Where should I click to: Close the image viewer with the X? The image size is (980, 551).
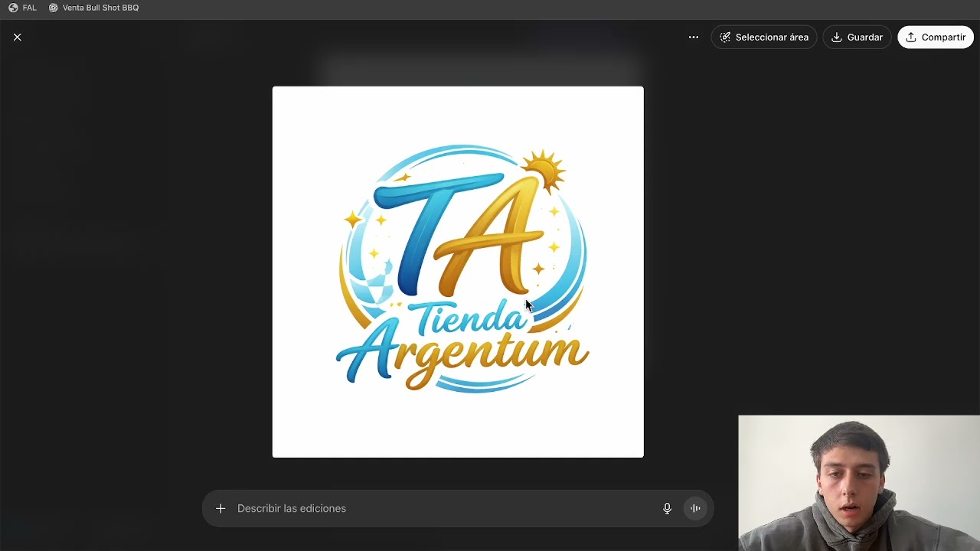coord(18,37)
